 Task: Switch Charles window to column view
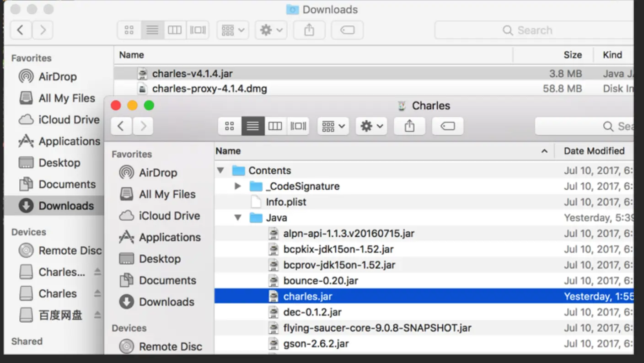[275, 126]
